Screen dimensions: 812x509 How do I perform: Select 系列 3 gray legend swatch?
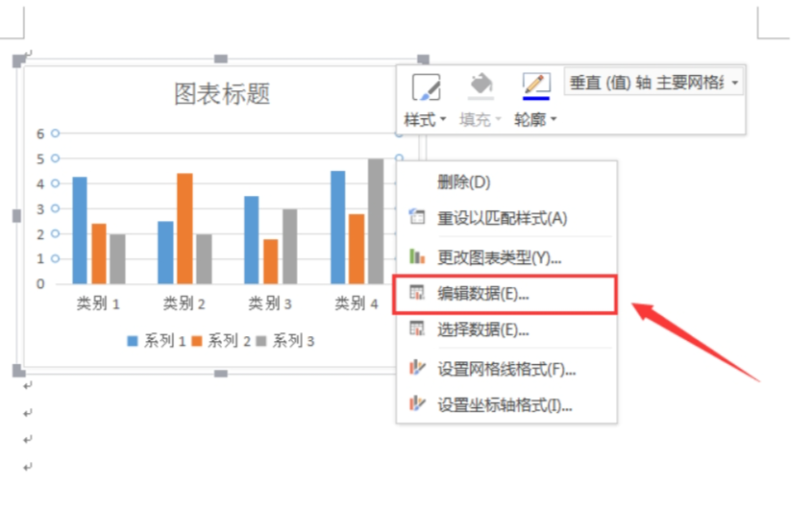click(x=261, y=341)
